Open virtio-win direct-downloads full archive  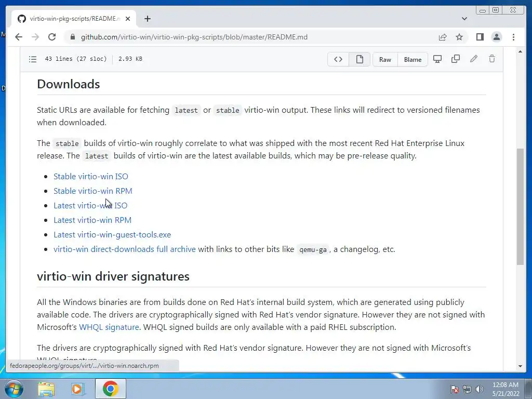[x=125, y=249]
